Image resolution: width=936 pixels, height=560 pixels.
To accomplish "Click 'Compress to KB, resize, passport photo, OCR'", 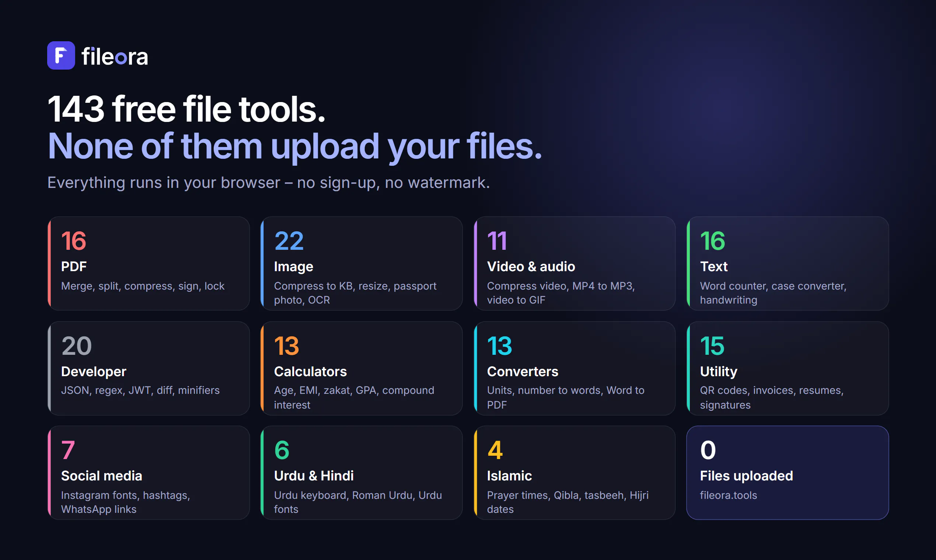I will (x=355, y=293).
